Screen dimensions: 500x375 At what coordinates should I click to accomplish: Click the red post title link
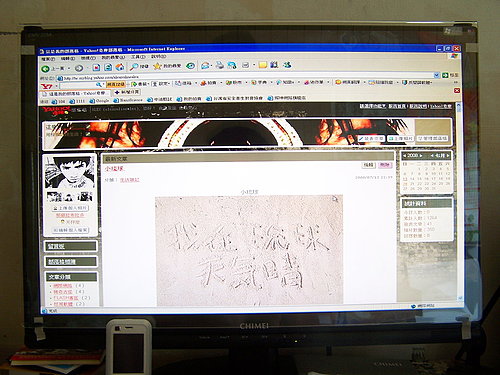click(x=114, y=169)
